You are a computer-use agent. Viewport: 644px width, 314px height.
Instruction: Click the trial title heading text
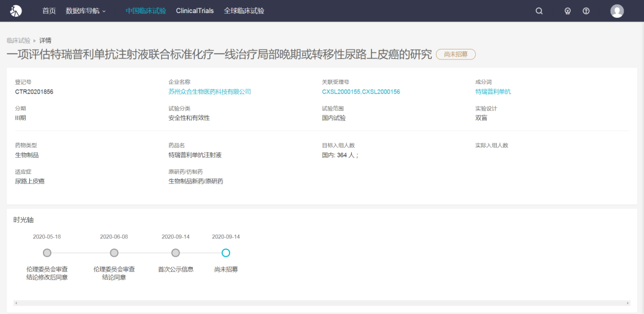(219, 55)
